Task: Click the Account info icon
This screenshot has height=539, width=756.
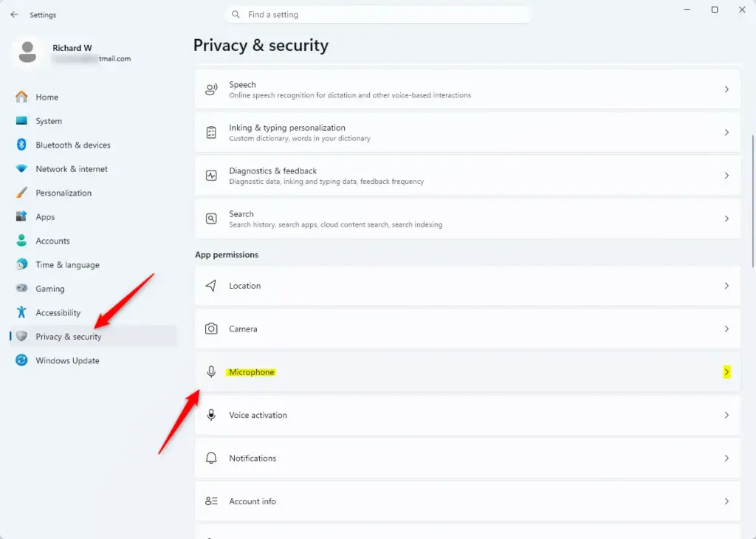Action: [211, 501]
